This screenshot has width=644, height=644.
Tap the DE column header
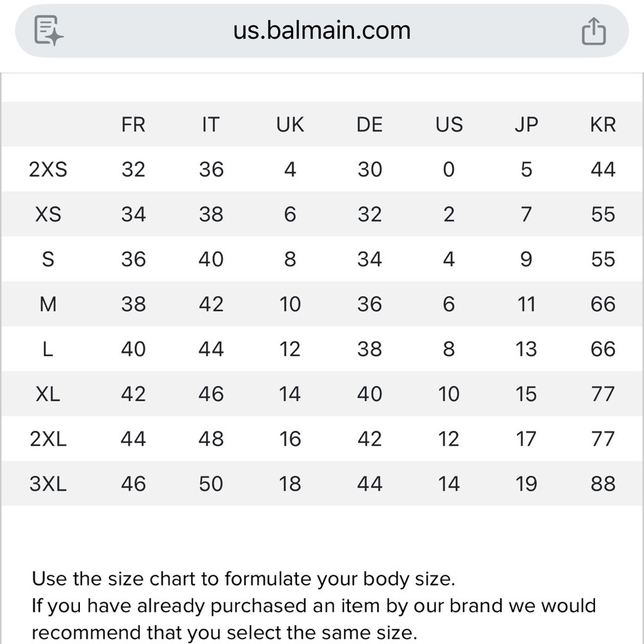pos(370,124)
